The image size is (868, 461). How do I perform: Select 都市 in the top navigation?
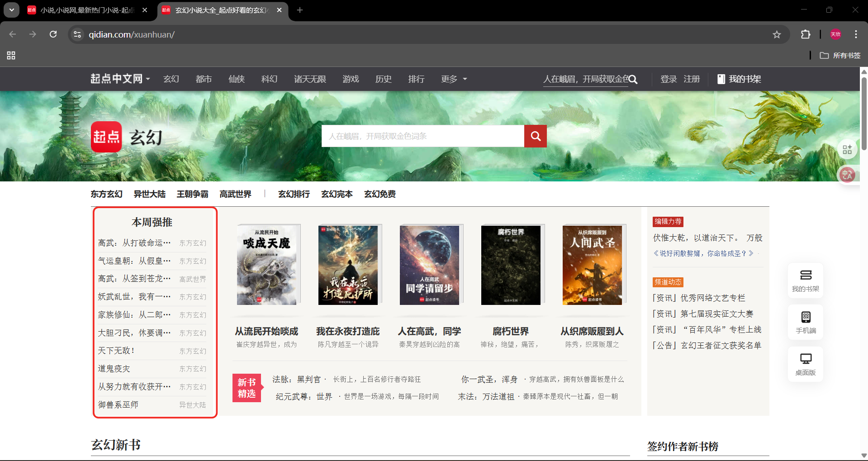pos(204,79)
